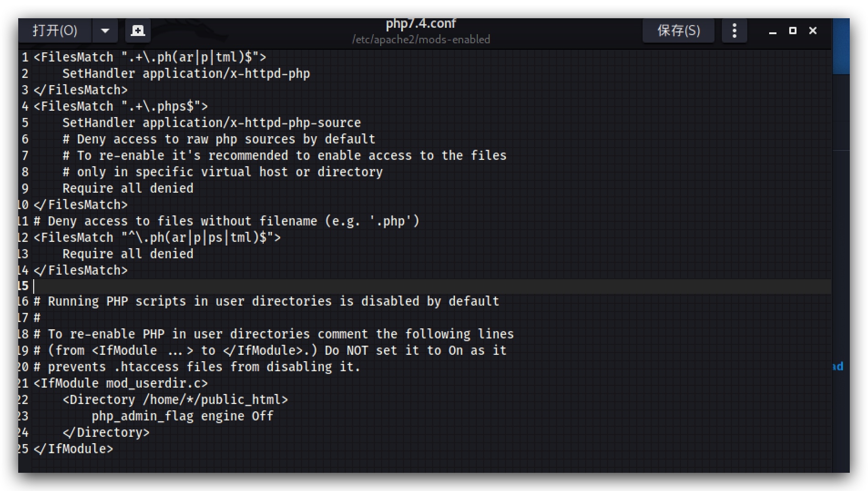
Task: Click the vertical scrollbar thumb
Action: tap(841, 46)
